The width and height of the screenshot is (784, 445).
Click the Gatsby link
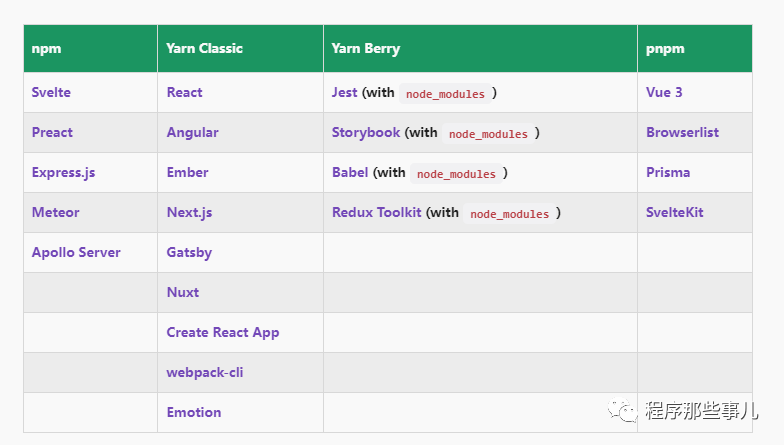click(x=189, y=253)
